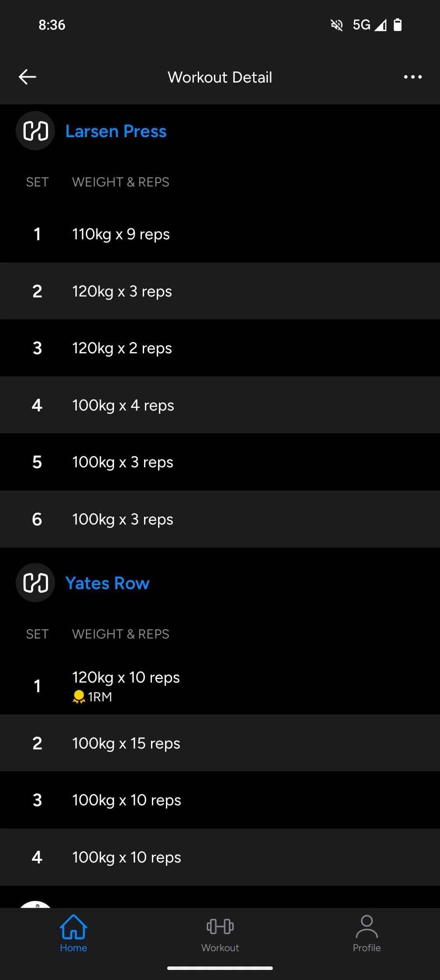Tap the 1RM medal badge icon
This screenshot has height=980, width=440.
coord(79,697)
